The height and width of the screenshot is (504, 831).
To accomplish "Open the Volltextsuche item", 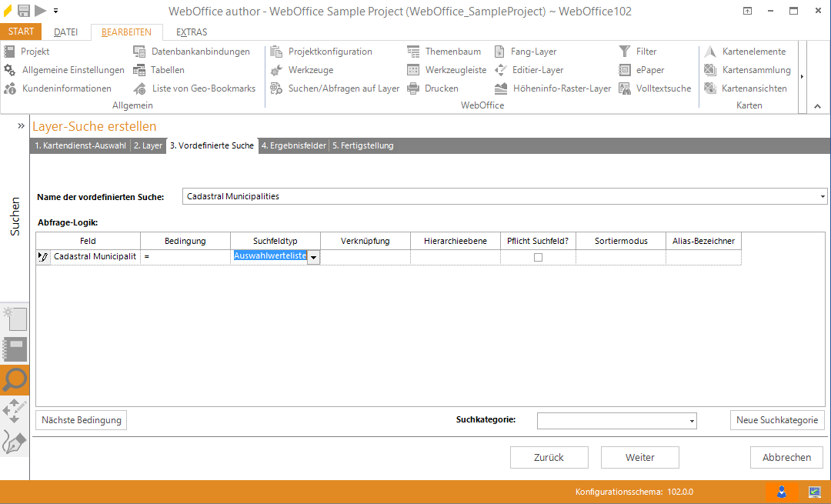I will [x=662, y=88].
